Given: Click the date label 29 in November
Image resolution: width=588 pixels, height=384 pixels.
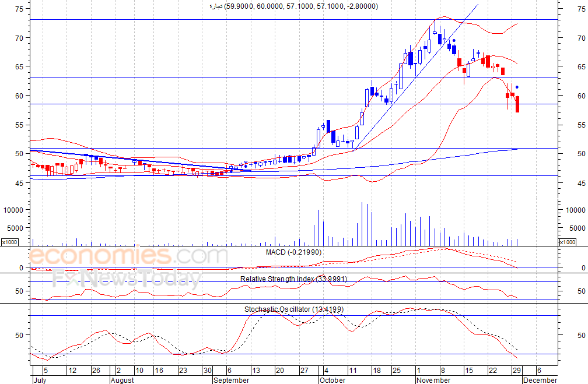Looking at the screenshot, I should click(x=516, y=371).
